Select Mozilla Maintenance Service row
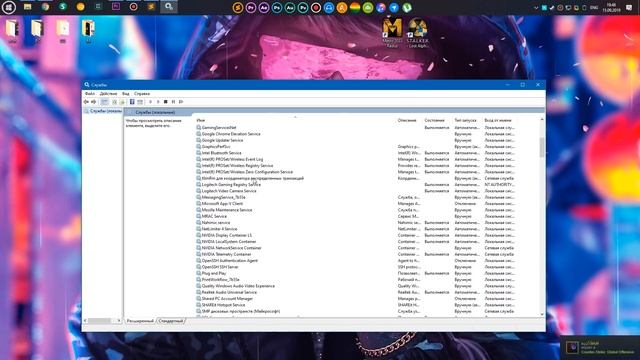The width and height of the screenshot is (640, 360). point(355,210)
